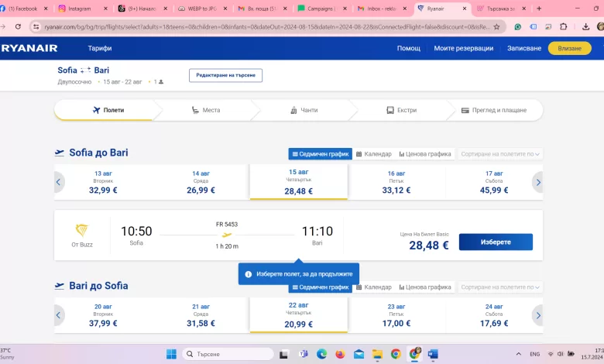Reload the page with the browser refresh icon
Viewport: 604px width, 364px height.
point(18,26)
